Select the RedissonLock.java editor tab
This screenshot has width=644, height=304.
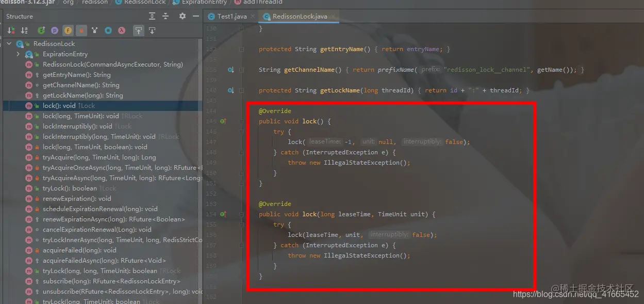[299, 17]
